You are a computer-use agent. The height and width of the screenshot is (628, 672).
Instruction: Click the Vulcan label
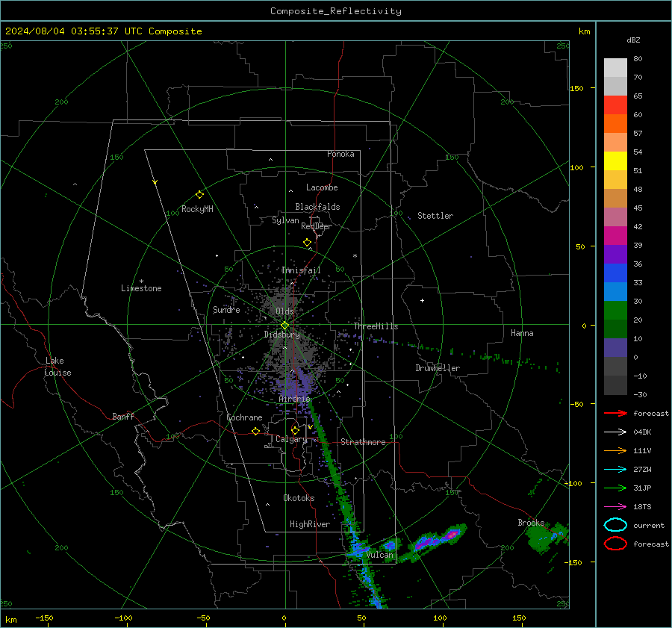click(x=379, y=555)
